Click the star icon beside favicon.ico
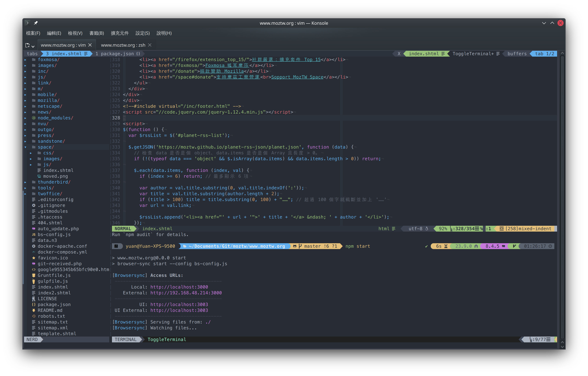 point(34,258)
